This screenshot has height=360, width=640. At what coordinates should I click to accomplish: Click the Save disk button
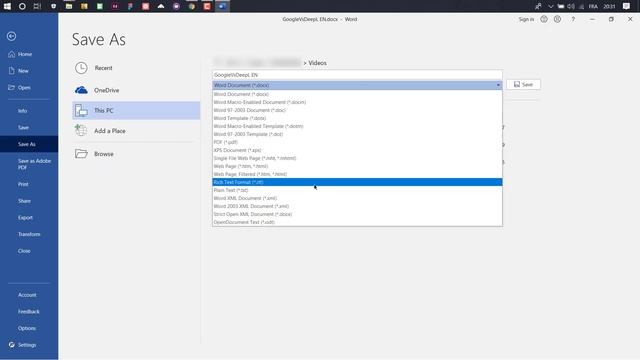(x=523, y=84)
